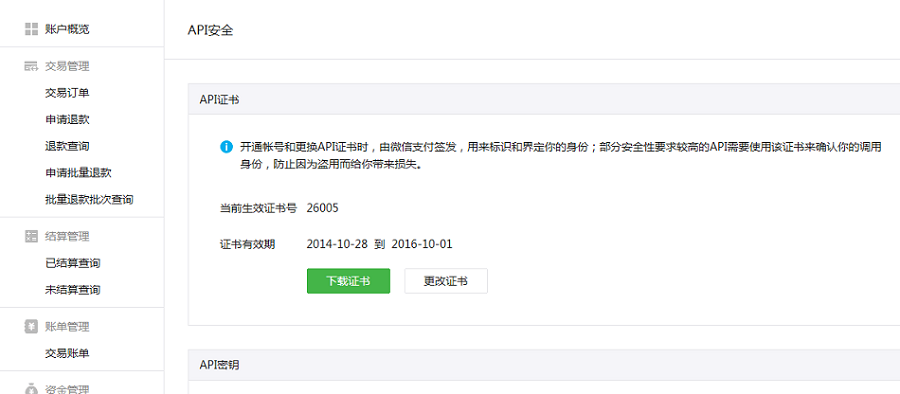This screenshot has height=394, width=900.
Task: Click certificate number 26005
Action: pos(323,208)
